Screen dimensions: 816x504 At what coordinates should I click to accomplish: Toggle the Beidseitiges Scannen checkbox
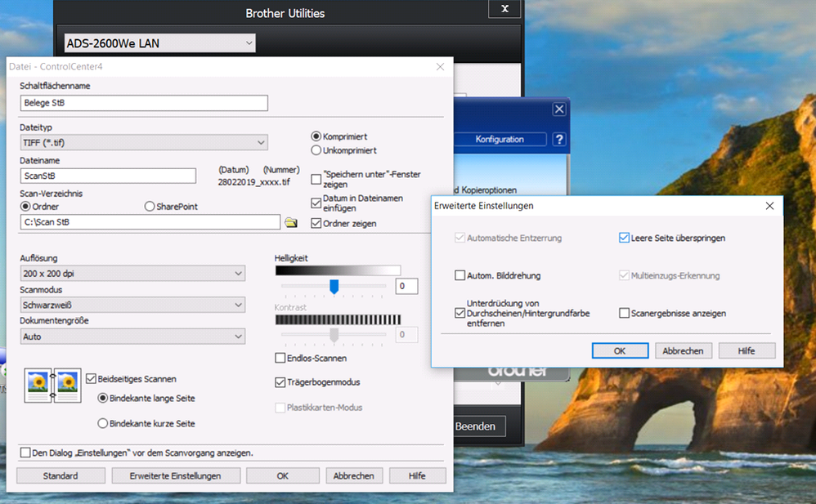coord(91,379)
